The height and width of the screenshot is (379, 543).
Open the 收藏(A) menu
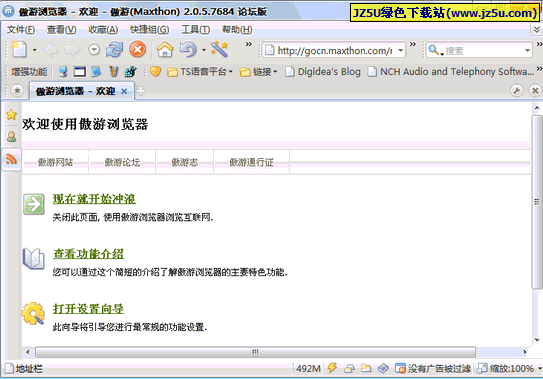(103, 30)
